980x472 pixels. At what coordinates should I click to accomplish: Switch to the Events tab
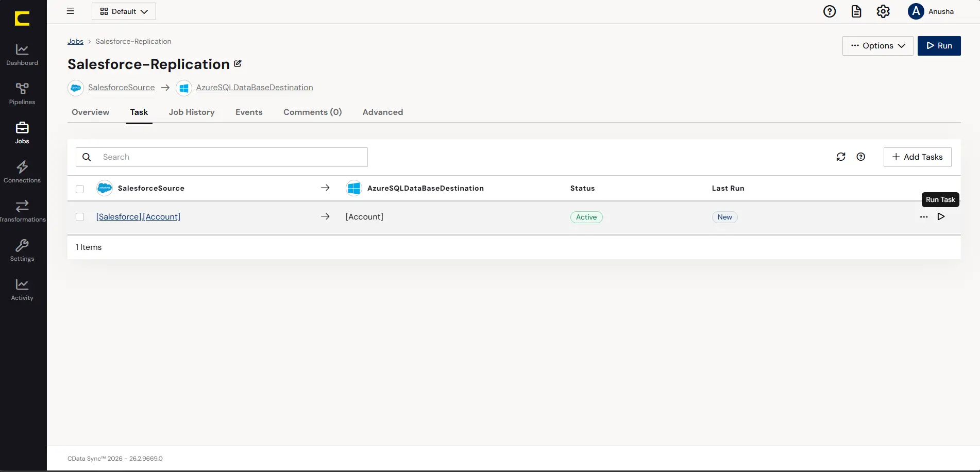[249, 112]
